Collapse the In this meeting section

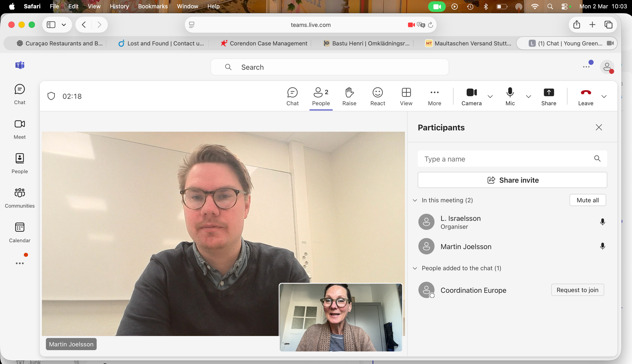[415, 200]
